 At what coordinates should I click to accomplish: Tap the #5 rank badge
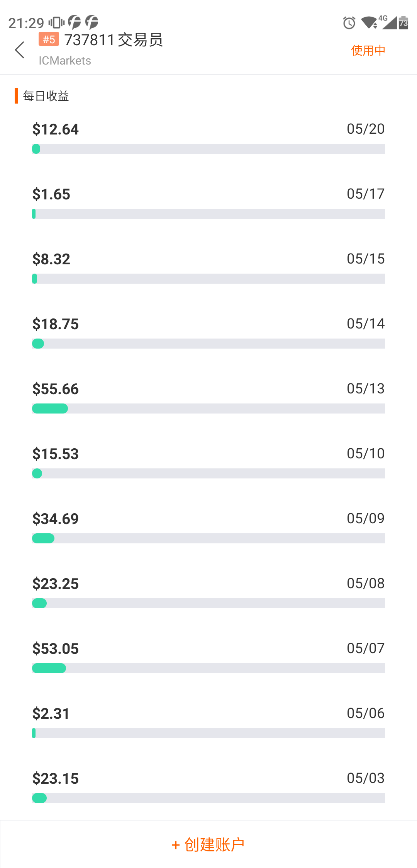(x=49, y=39)
